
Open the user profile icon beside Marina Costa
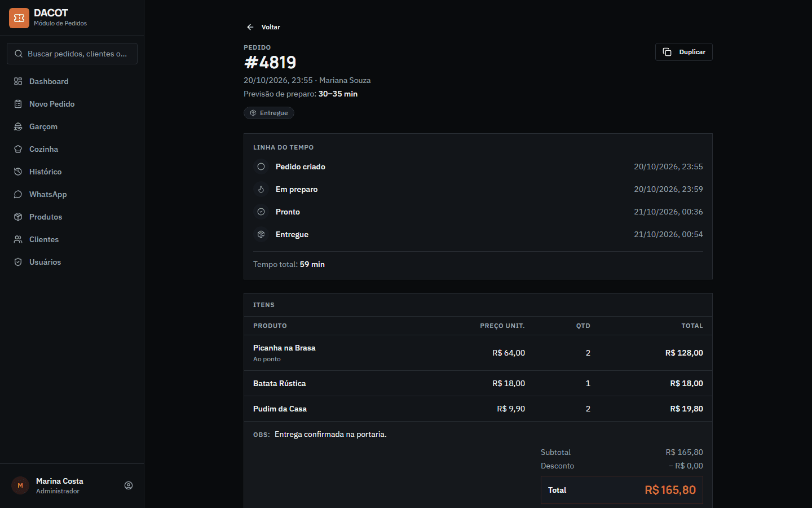129,485
